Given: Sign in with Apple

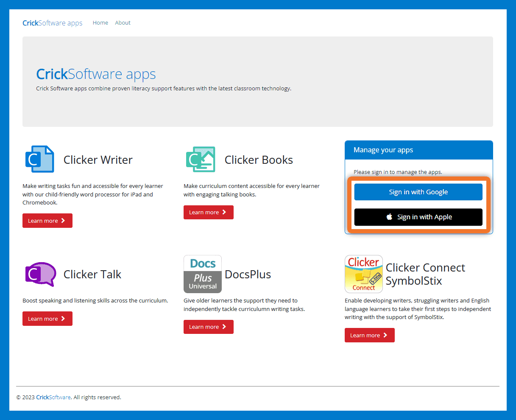Looking at the screenshot, I should click(418, 217).
